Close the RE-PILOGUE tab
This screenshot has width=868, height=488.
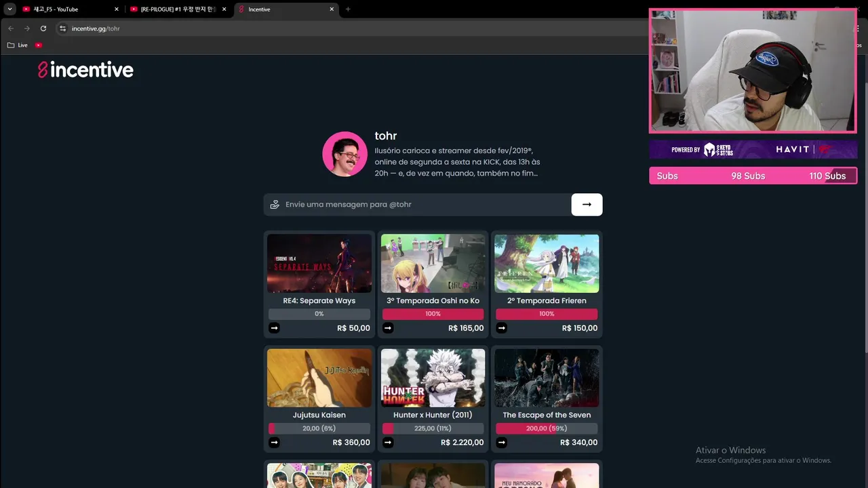(x=224, y=9)
